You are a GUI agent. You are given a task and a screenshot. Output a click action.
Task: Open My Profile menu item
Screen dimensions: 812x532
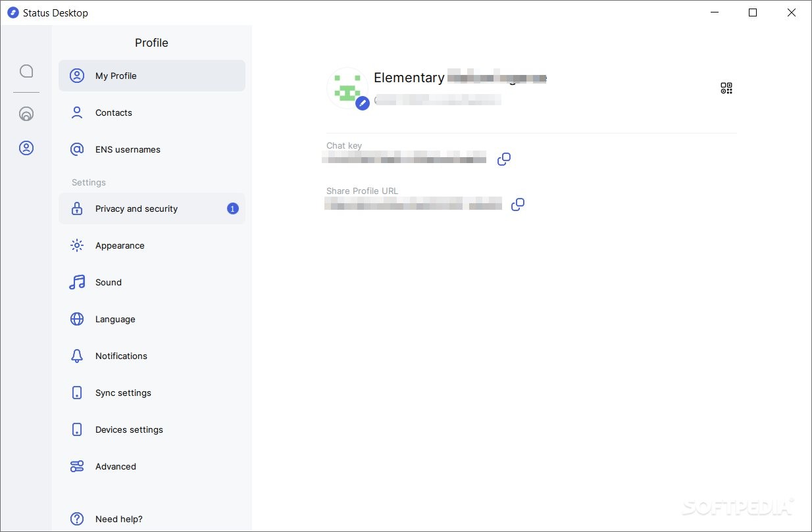(x=152, y=76)
